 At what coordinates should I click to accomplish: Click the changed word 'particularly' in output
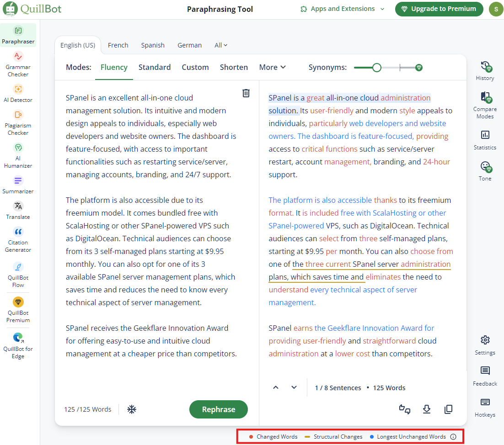coord(328,124)
